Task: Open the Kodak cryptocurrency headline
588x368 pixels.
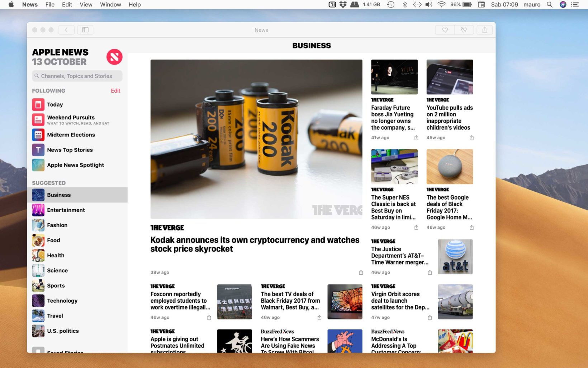Action: click(x=255, y=244)
